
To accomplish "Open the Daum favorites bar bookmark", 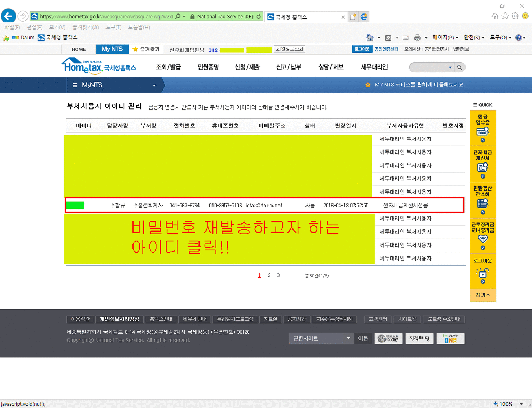I will pyautogui.click(x=23, y=37).
